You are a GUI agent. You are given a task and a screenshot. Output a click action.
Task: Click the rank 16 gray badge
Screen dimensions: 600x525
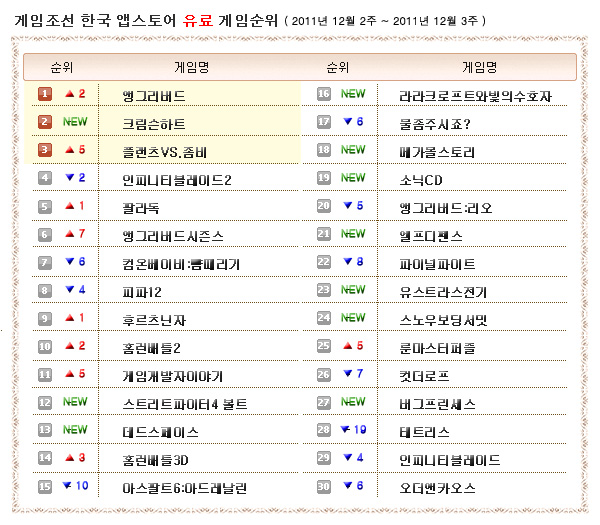coord(324,94)
